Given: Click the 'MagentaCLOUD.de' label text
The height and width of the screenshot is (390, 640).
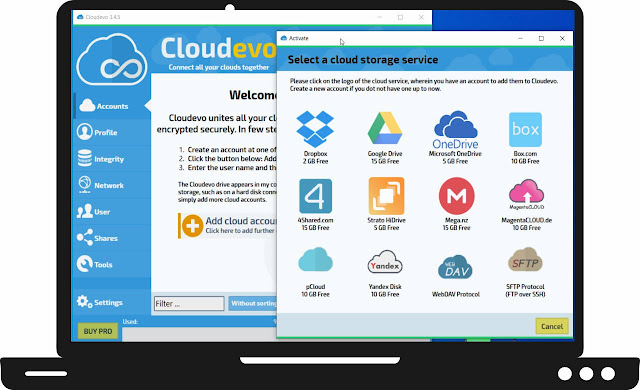Looking at the screenshot, I should tap(527, 220).
